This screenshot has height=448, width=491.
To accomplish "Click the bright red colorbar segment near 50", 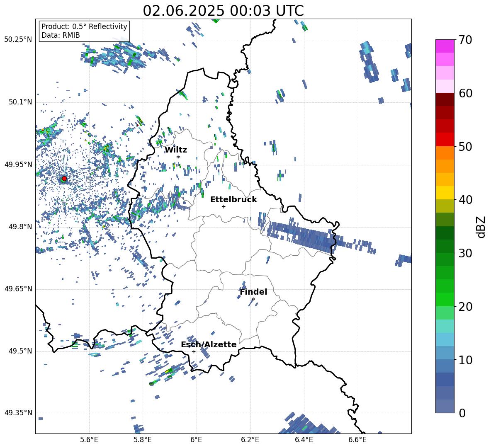I will click(x=445, y=140).
